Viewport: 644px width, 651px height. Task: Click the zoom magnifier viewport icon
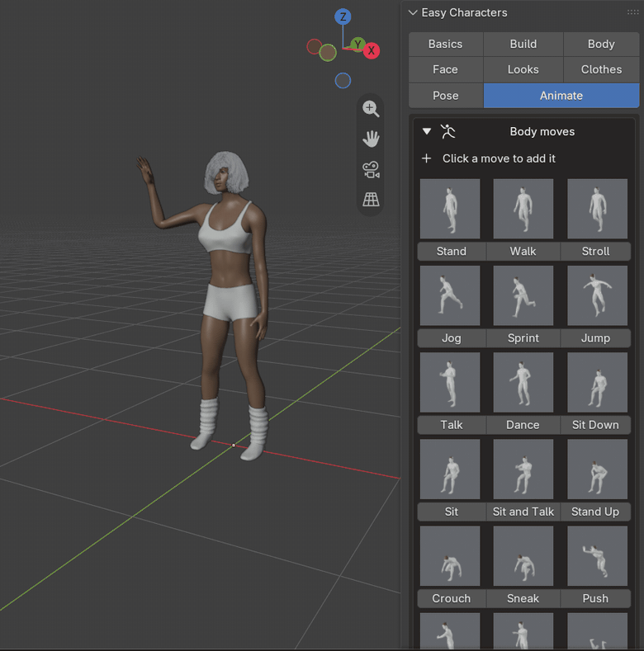[x=371, y=109]
